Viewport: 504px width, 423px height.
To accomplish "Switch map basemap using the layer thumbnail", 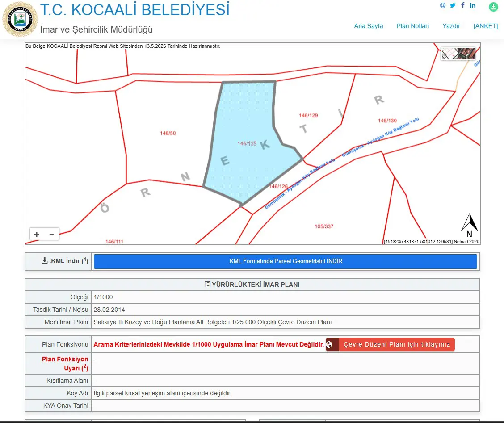I will [x=458, y=54].
